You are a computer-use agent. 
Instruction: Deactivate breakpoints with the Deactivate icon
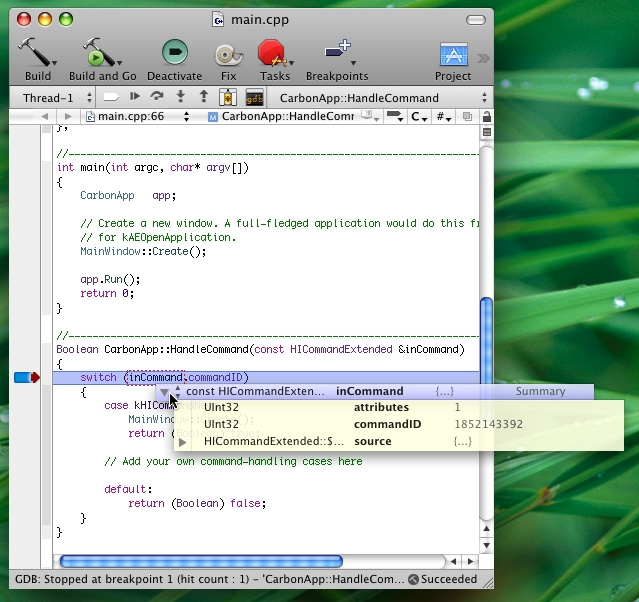[174, 53]
